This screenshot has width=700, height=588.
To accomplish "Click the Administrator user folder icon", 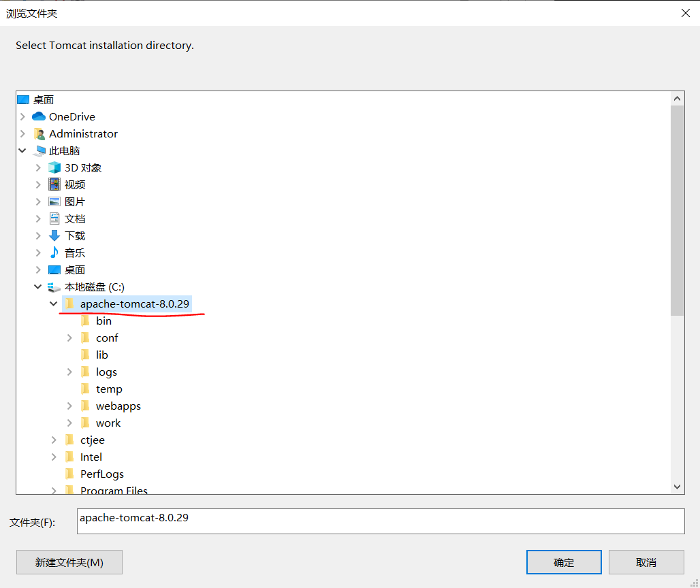I will pyautogui.click(x=39, y=134).
